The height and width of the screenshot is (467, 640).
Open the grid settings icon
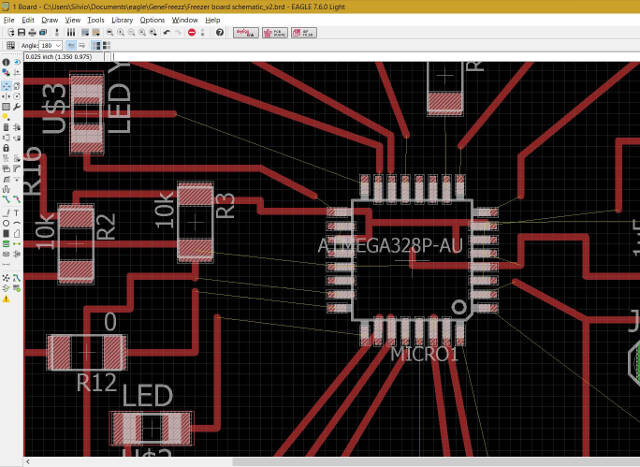(x=11, y=45)
